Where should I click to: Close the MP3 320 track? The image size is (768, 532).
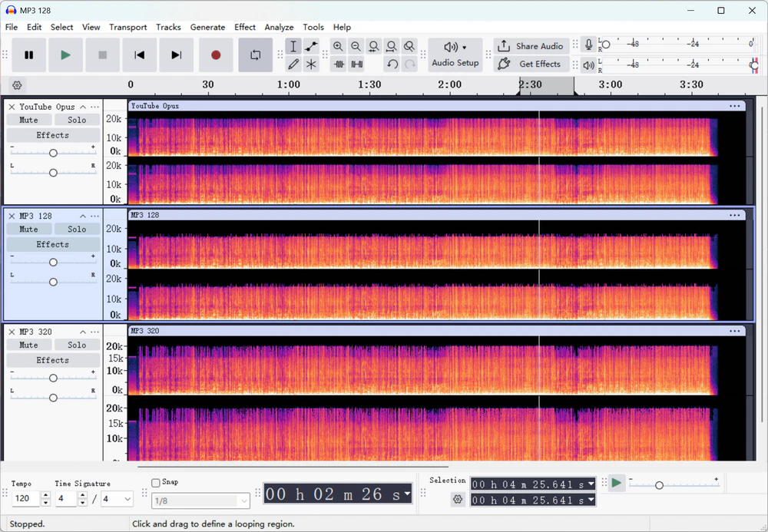pyautogui.click(x=12, y=332)
